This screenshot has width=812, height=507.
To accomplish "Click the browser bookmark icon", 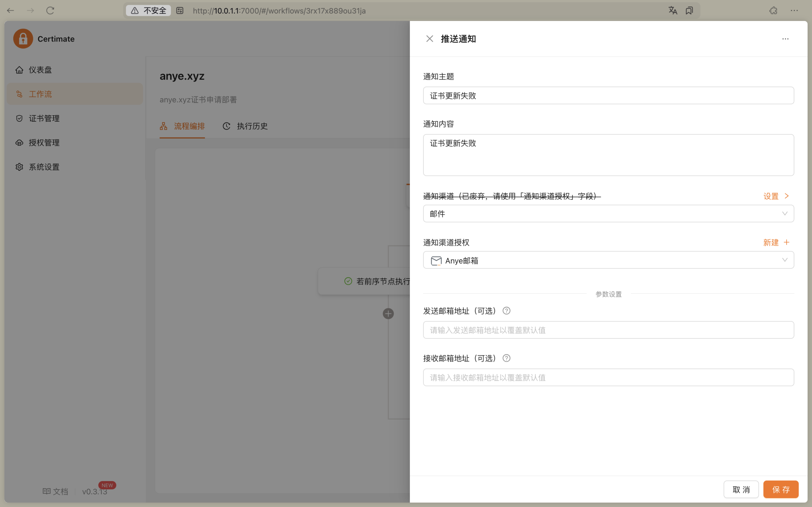I will tap(689, 11).
